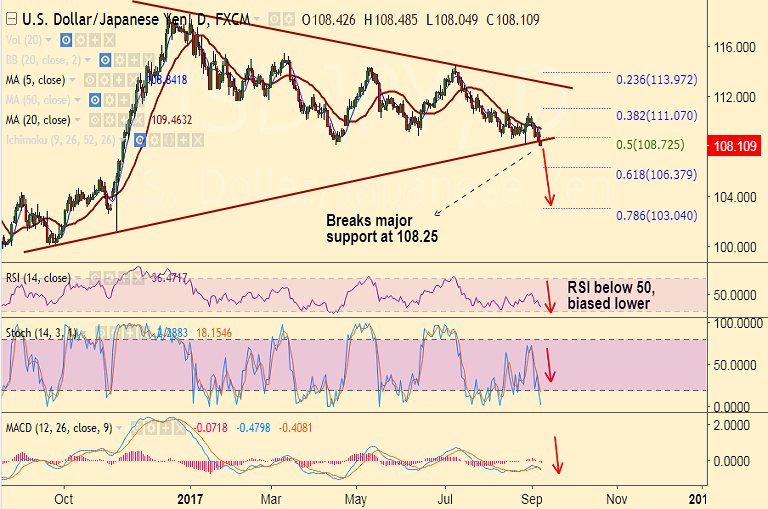Open MA (20, close) dropdown arrow
This screenshot has height=509, width=768.
click(x=77, y=120)
